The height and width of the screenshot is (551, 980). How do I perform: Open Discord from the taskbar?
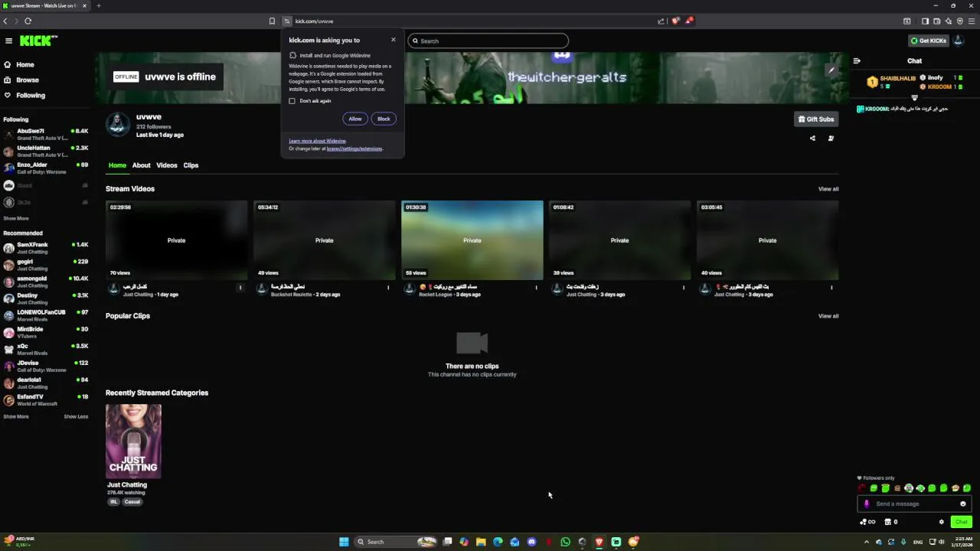pyautogui.click(x=531, y=542)
